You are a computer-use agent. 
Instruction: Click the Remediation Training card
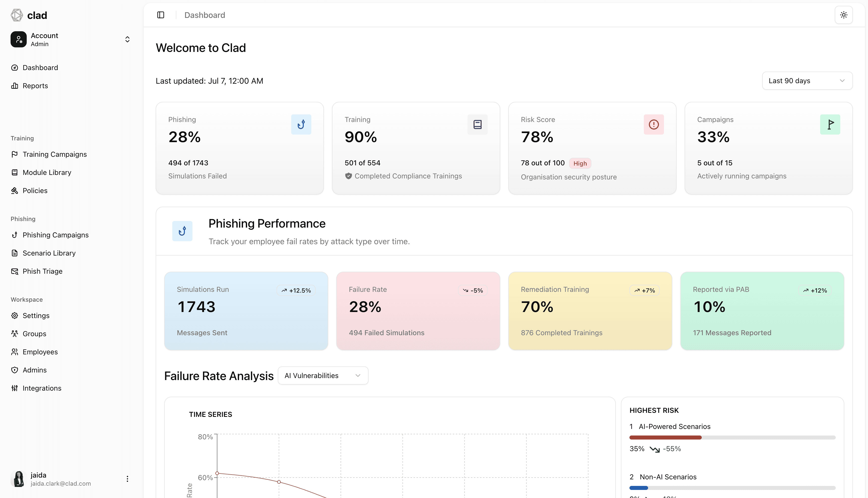click(x=590, y=311)
